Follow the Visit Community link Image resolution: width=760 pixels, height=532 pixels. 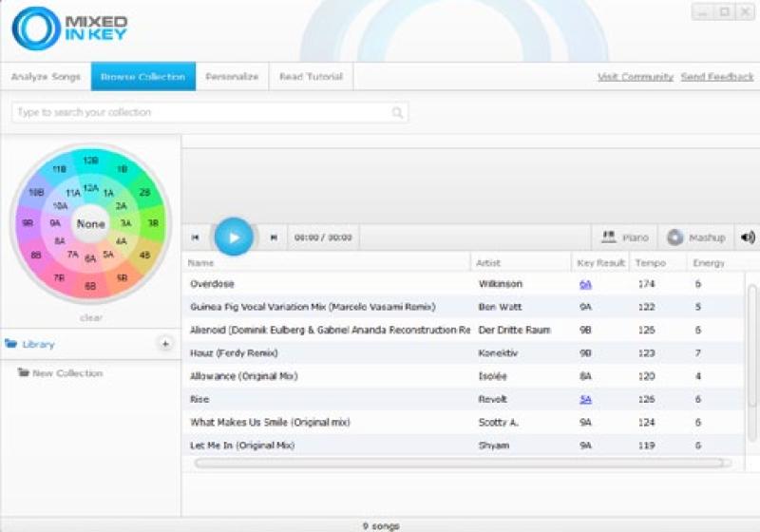(635, 77)
